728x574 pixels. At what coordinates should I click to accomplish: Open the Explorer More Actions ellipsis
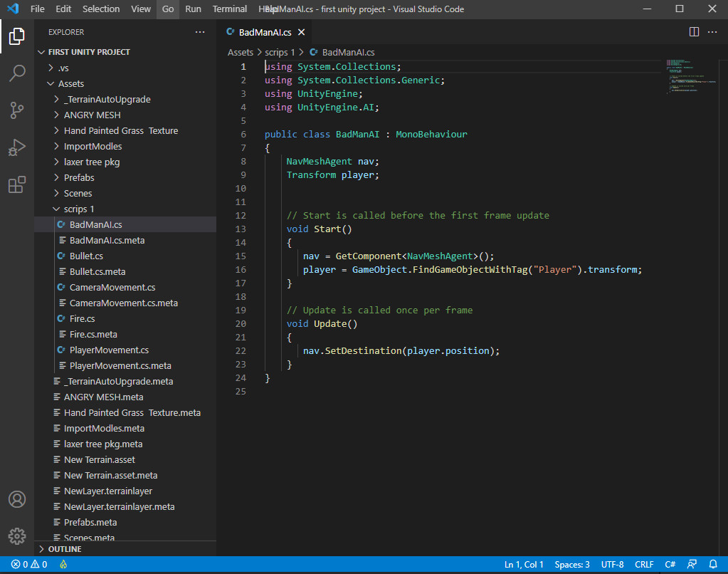200,31
